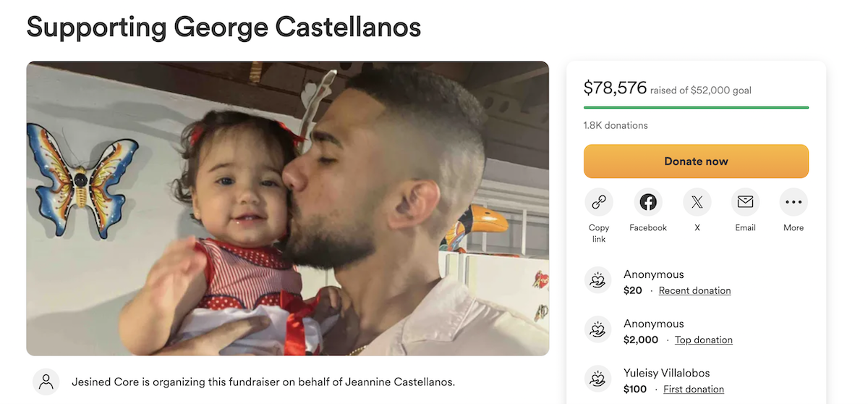Image resolution: width=868 pixels, height=404 pixels.
Task: Click the Jesined Core organizer text line
Action: (263, 382)
